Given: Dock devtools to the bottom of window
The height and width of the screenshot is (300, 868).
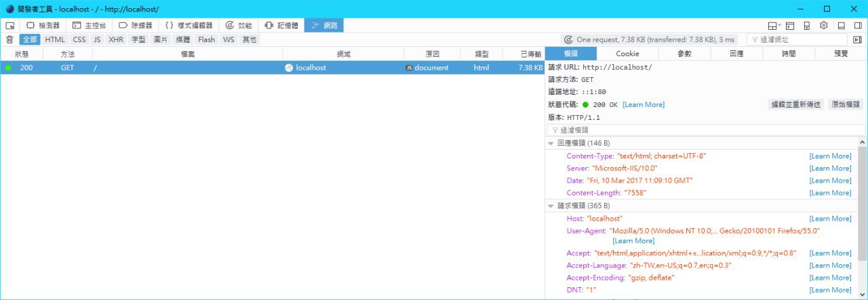Looking at the screenshot, I should 841,26.
